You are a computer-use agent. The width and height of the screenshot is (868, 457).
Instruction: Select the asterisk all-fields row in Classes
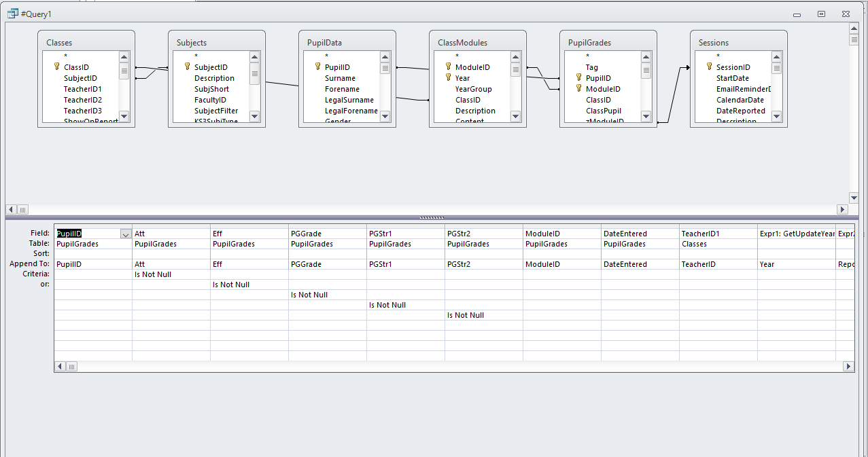click(66, 56)
